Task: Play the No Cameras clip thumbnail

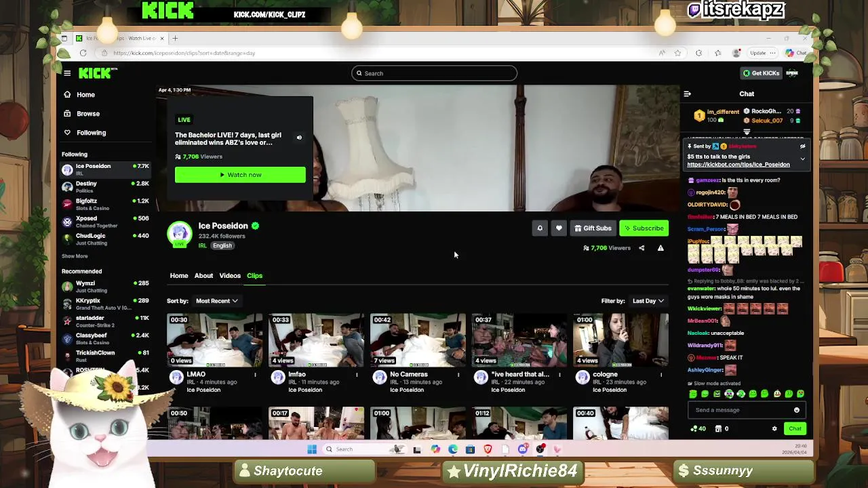Action: 418,340
